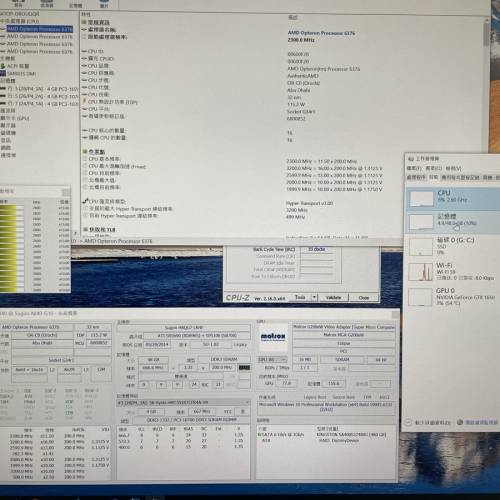Click the Matrox logo in summary window
This screenshot has width=500, height=500.
point(273,337)
